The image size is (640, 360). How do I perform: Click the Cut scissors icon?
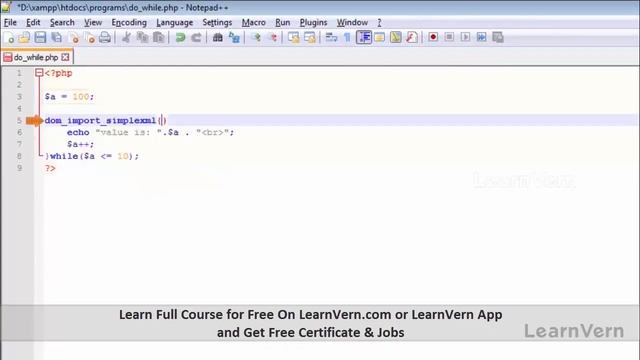pos(126,38)
